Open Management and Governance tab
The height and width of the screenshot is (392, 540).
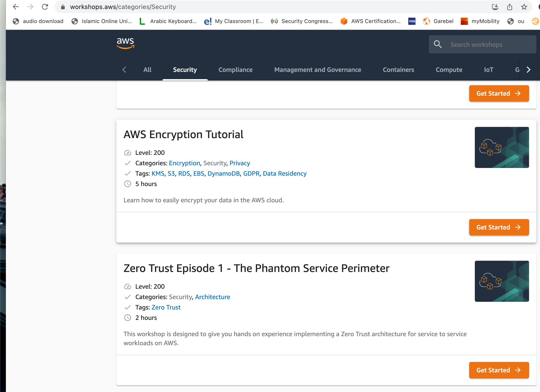click(317, 70)
